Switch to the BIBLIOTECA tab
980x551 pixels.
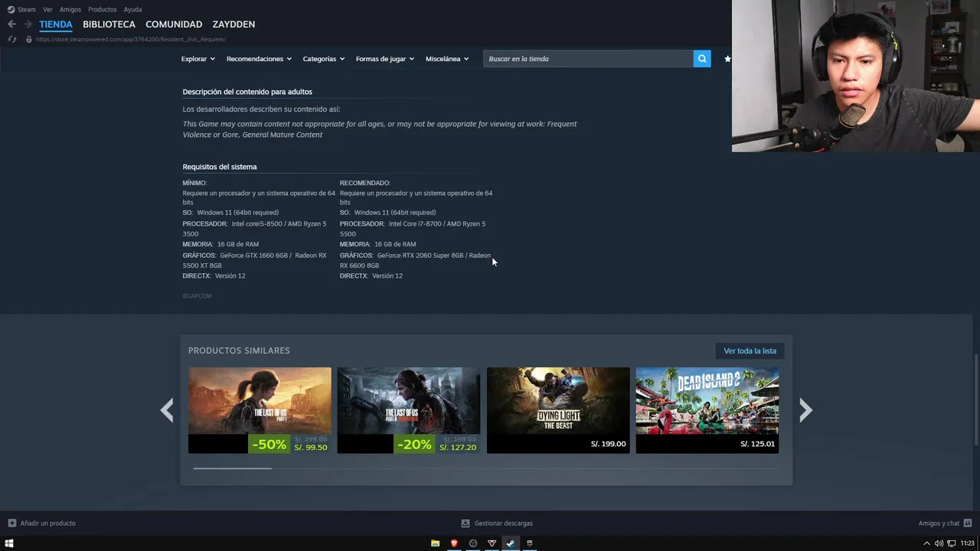[109, 24]
